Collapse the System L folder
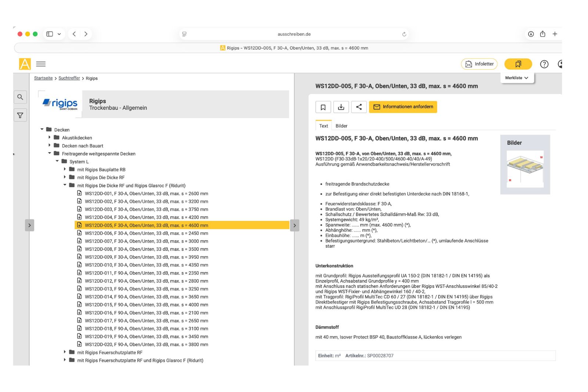 [x=57, y=161]
